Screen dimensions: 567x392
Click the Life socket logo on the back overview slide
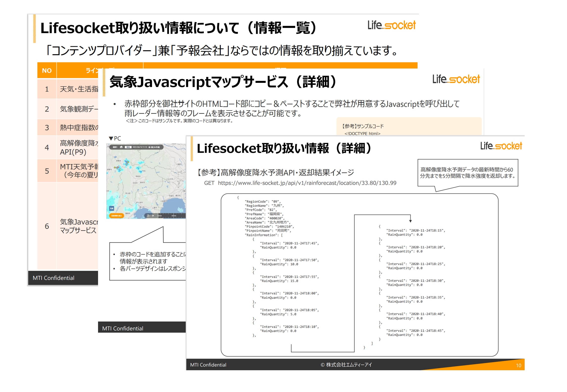pos(391,25)
